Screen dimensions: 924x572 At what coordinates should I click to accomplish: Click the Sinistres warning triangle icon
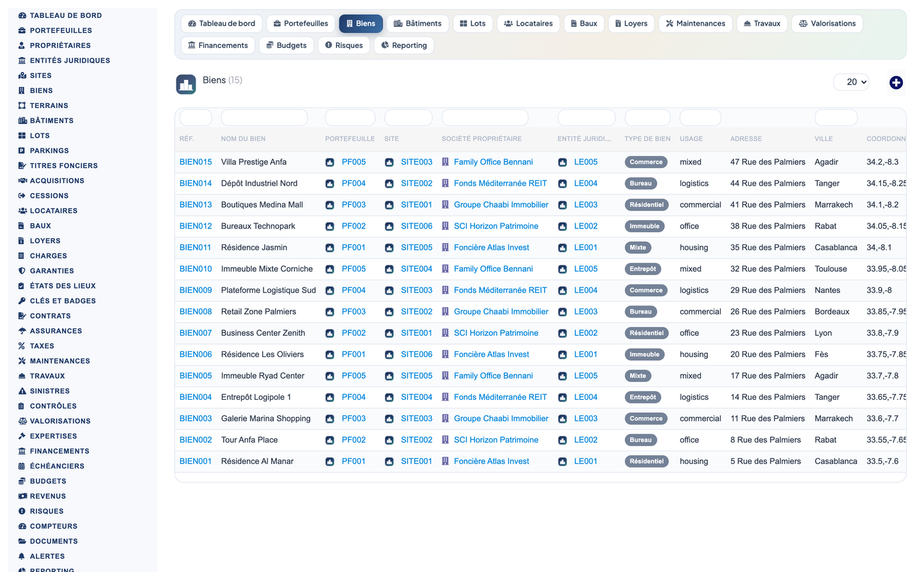point(22,391)
